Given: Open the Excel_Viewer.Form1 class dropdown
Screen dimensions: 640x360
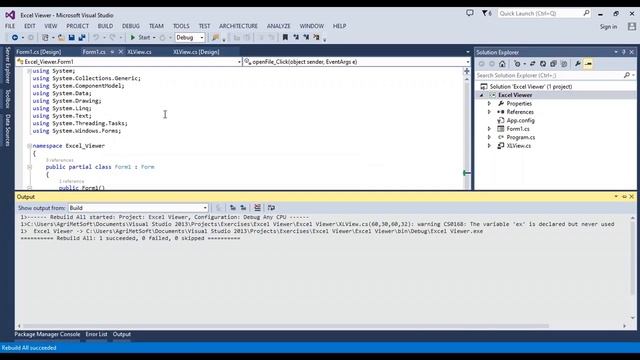Looking at the screenshot, I should pyautogui.click(x=129, y=62).
